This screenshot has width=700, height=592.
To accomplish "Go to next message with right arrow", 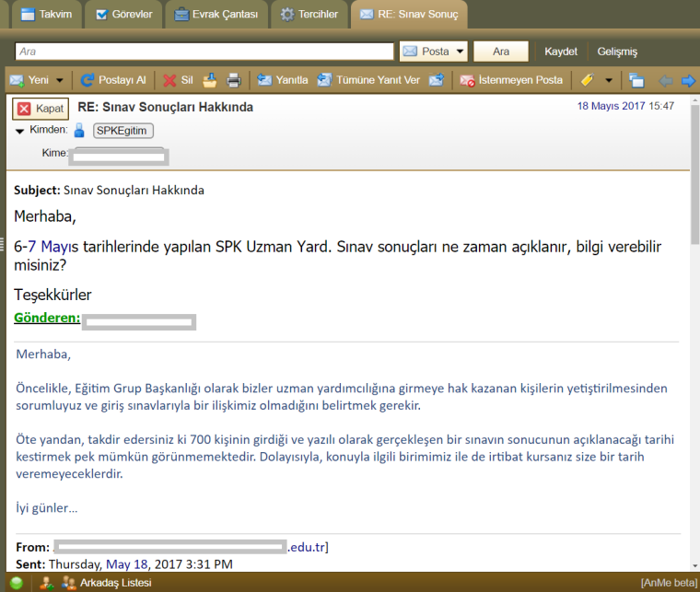I will click(688, 81).
